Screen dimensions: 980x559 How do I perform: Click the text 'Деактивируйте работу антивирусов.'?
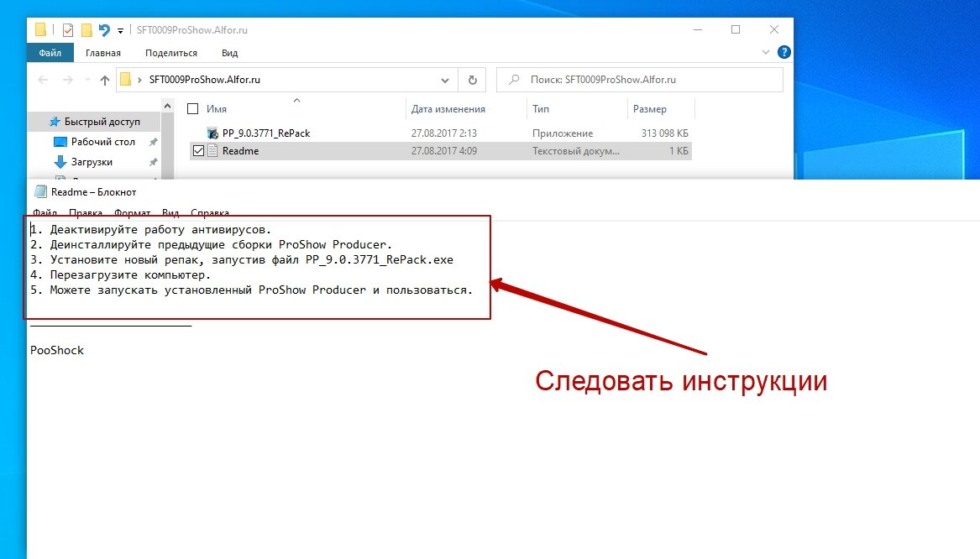click(x=160, y=230)
